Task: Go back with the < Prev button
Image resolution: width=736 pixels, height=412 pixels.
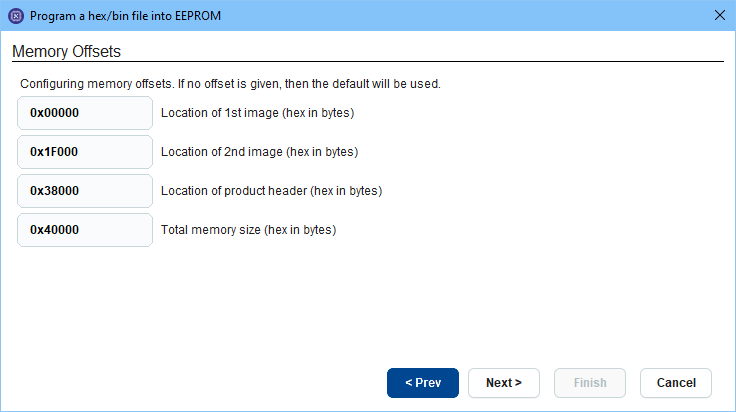Action: click(423, 383)
